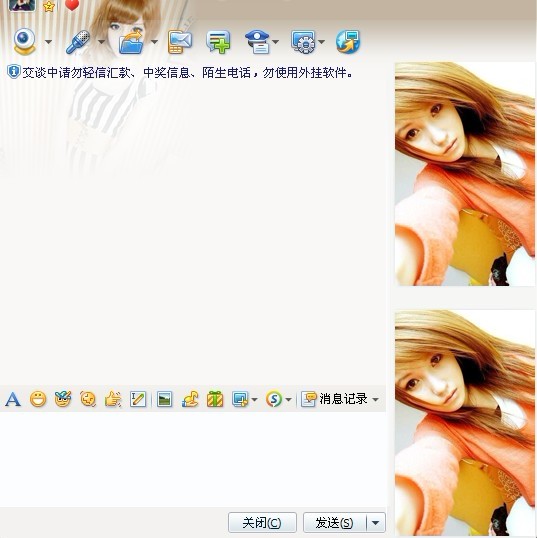Click inside the message input area
This screenshot has width=537, height=538.
click(x=193, y=459)
